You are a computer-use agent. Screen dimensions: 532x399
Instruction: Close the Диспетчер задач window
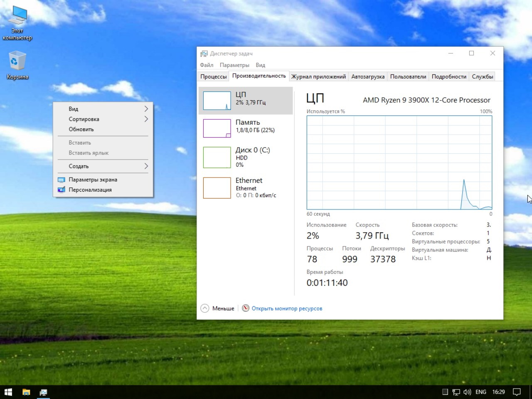[493, 53]
